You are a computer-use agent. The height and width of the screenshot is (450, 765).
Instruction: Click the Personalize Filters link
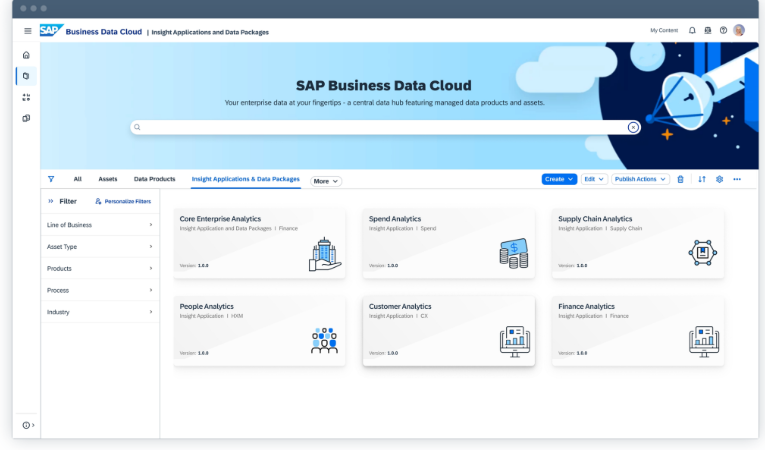coord(123,201)
